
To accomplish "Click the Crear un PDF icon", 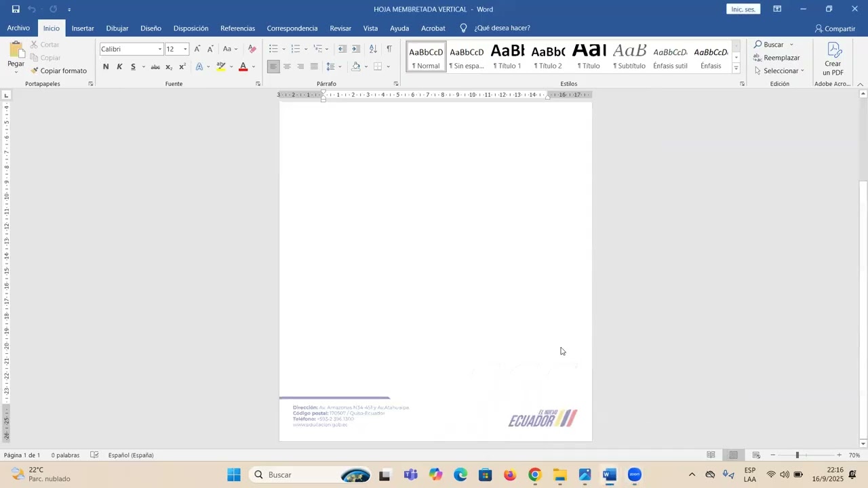I will [833, 58].
